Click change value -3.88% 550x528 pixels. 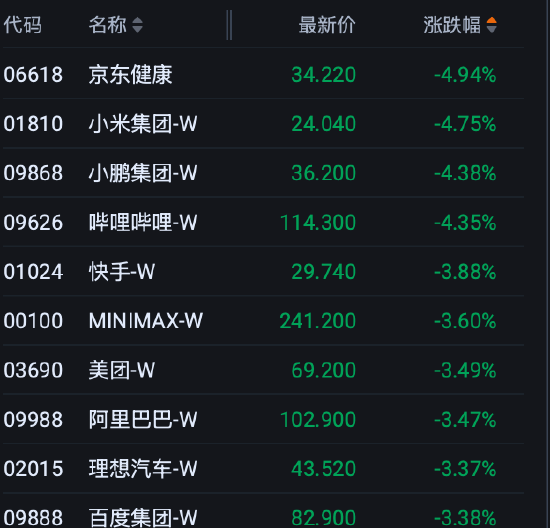[465, 272]
